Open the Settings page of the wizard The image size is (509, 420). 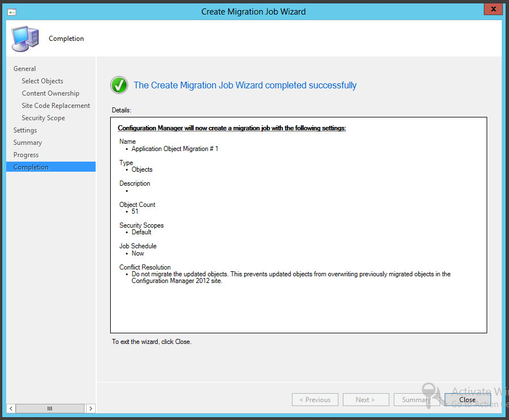(25, 130)
